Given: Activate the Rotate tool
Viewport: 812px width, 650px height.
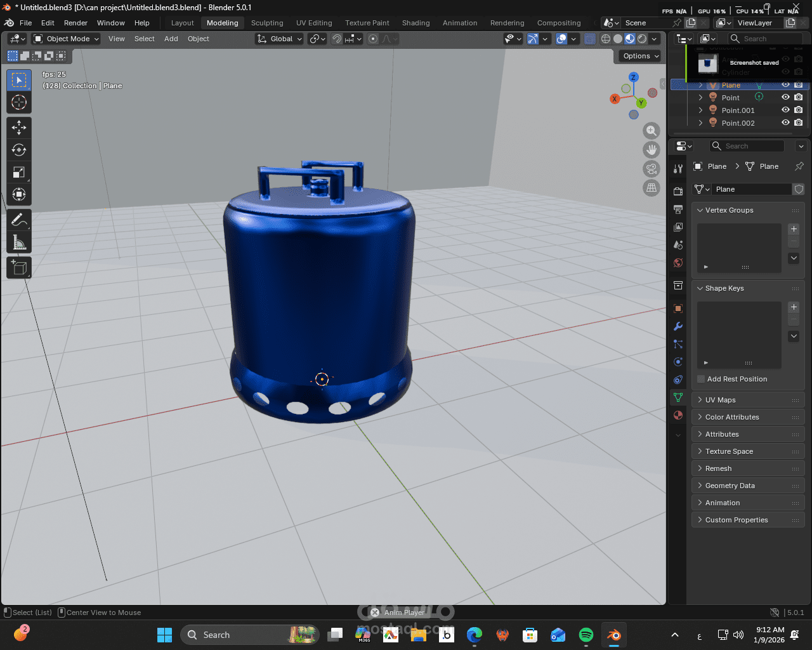Looking at the screenshot, I should tap(19, 150).
